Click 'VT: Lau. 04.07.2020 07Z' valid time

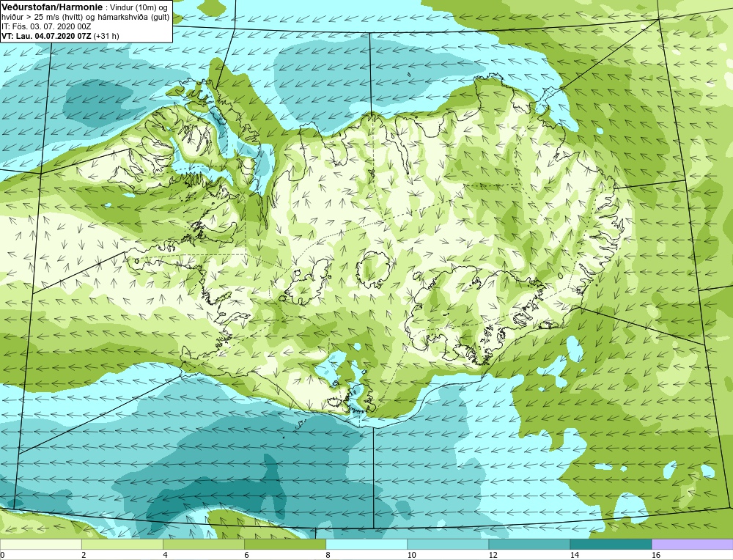pyautogui.click(x=46, y=36)
